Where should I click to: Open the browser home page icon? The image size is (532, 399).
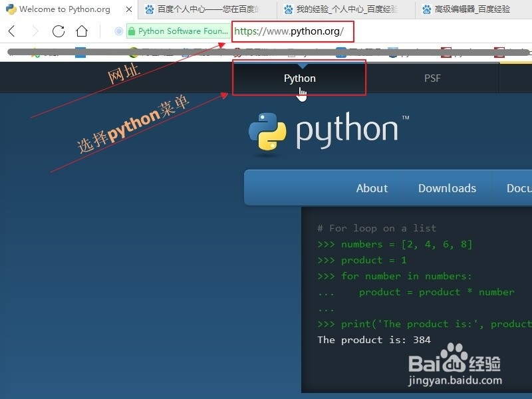coord(81,31)
